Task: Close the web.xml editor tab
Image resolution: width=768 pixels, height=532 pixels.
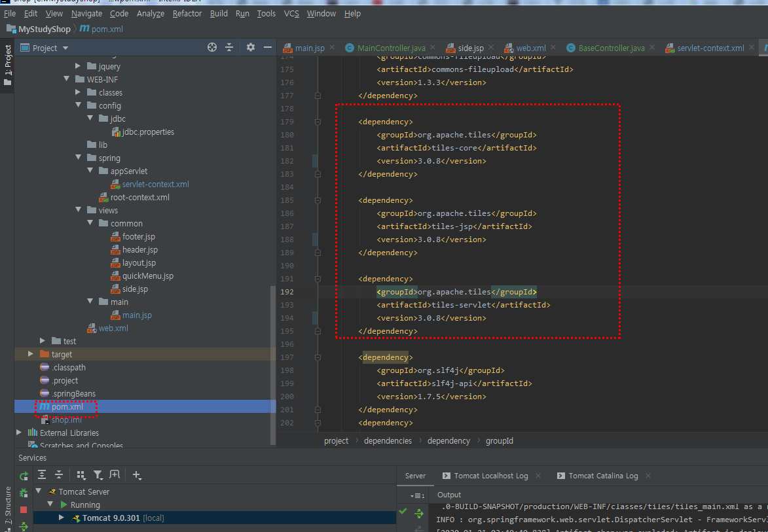Action: [553, 48]
